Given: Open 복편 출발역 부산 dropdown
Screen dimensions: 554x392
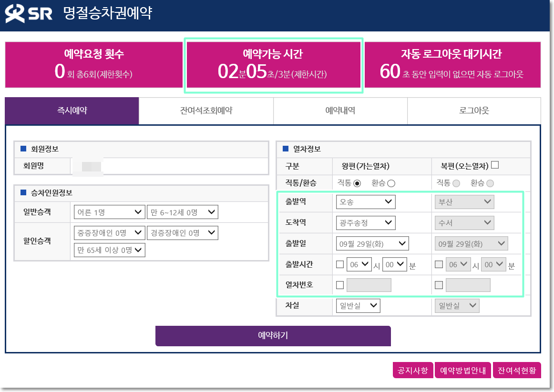Looking at the screenshot, I should pyautogui.click(x=465, y=202).
